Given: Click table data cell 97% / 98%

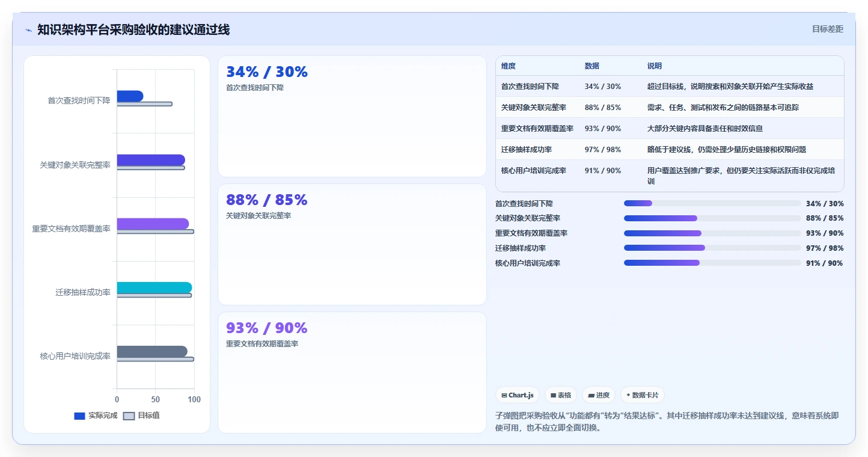Looking at the screenshot, I should (603, 150).
